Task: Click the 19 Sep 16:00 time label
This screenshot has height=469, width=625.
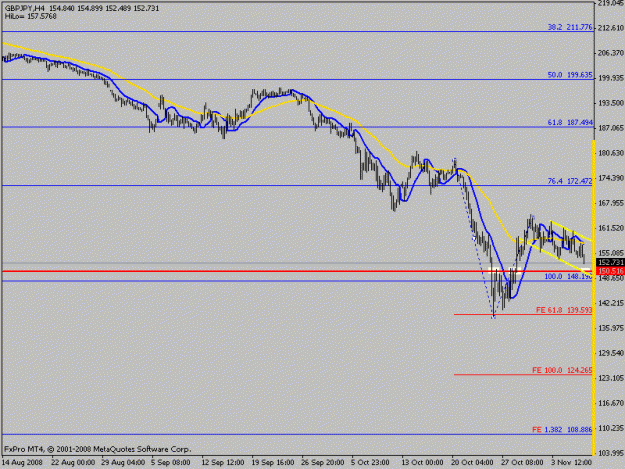Action: point(273,463)
